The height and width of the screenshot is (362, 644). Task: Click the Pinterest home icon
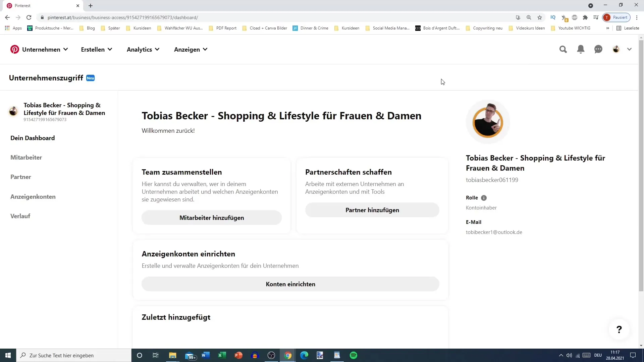14,49
